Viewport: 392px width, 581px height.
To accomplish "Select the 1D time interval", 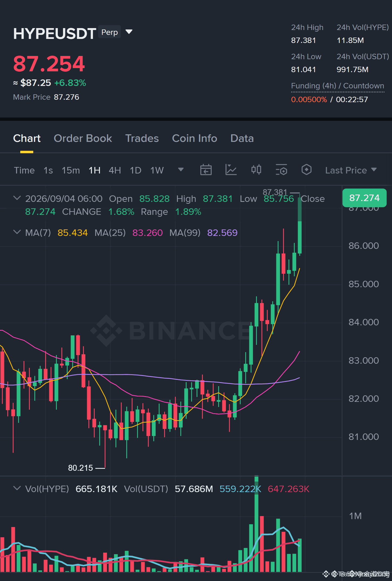I will [135, 170].
